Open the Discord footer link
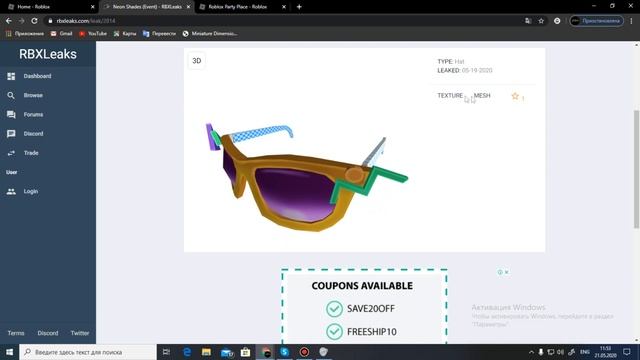 click(x=48, y=333)
